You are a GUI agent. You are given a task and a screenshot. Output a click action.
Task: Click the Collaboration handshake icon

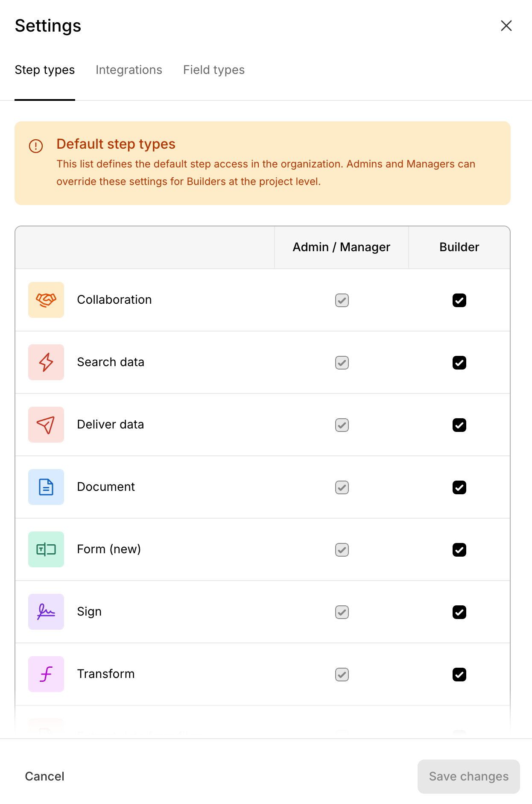point(46,300)
